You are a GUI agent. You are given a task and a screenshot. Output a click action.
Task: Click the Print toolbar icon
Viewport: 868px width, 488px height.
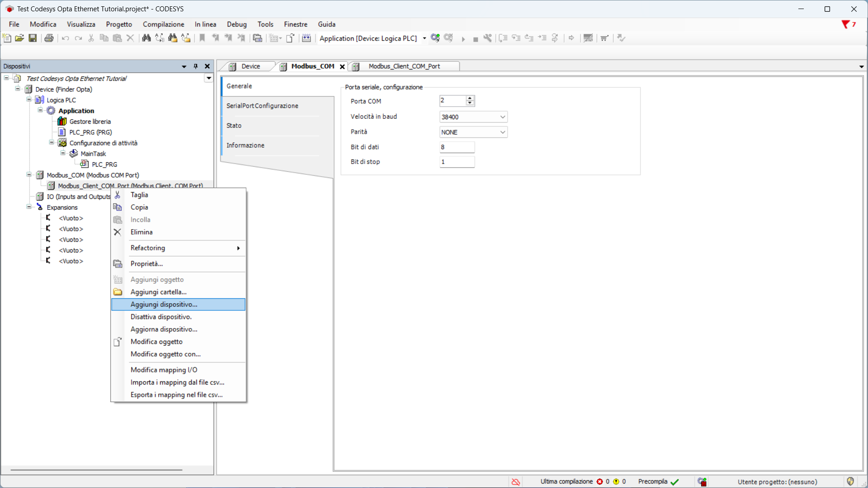[49, 38]
